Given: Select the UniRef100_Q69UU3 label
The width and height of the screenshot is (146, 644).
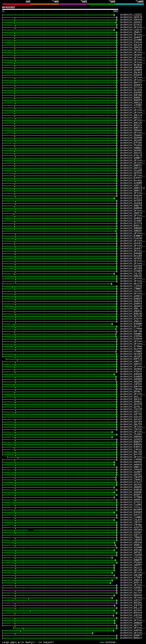Looking at the screenshot, I should tap(131, 306).
